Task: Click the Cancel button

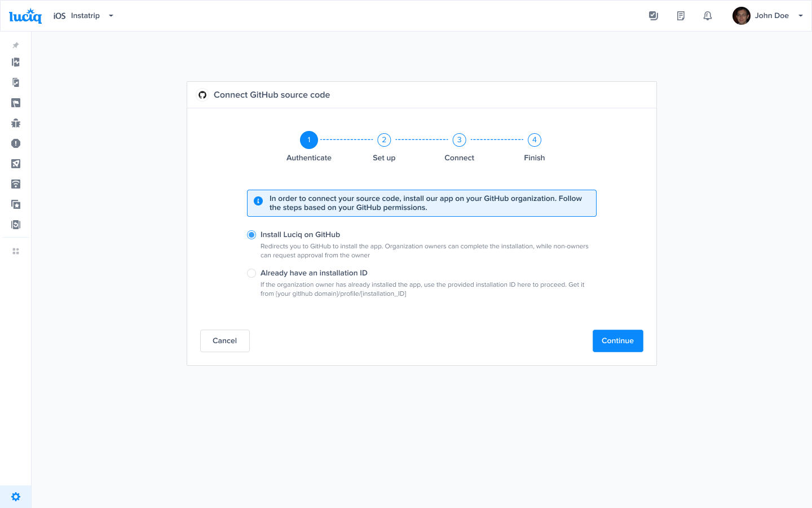Action: pyautogui.click(x=224, y=341)
